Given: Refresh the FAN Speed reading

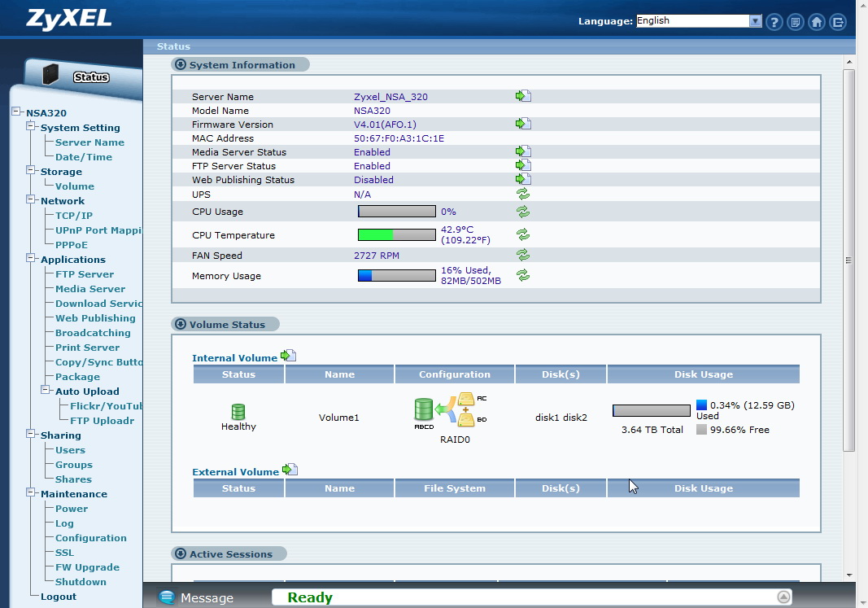Looking at the screenshot, I should pyautogui.click(x=523, y=256).
